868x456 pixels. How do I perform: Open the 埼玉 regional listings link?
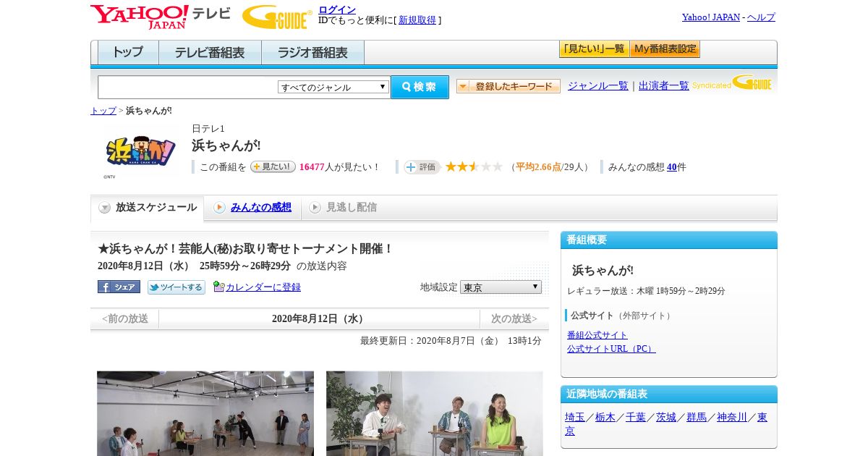pyautogui.click(x=575, y=417)
